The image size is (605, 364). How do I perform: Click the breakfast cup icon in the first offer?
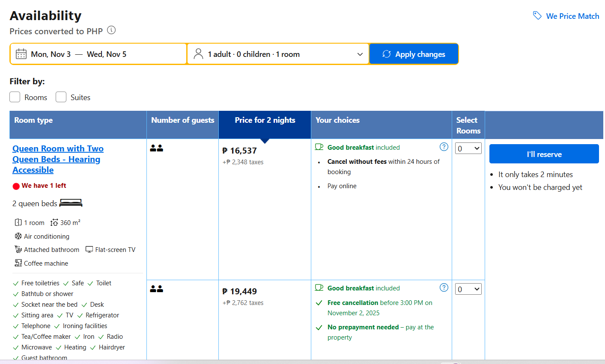pyautogui.click(x=319, y=147)
